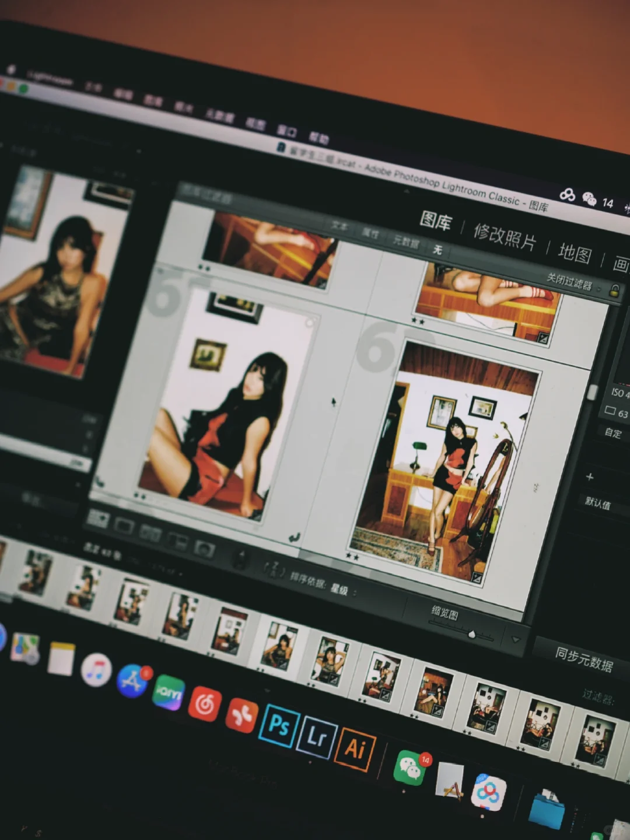630x840 pixels.
Task: Switch to Survey view in the toolbar
Action: pos(176,540)
